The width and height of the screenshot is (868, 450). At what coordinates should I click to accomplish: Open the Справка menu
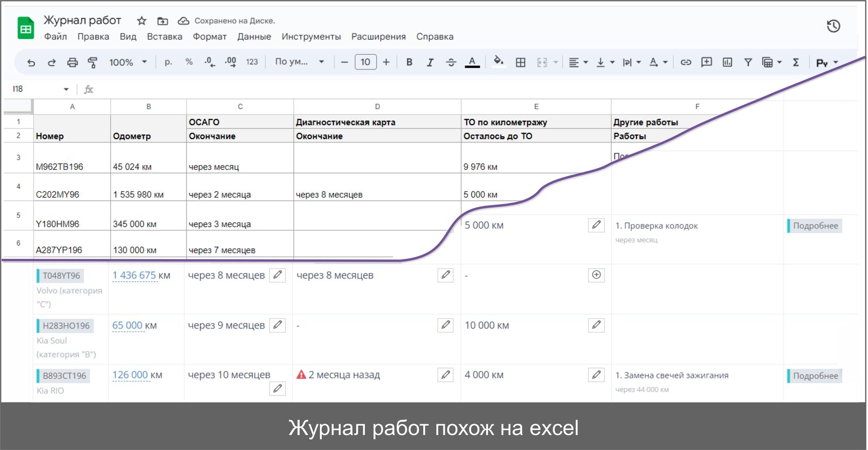click(435, 37)
